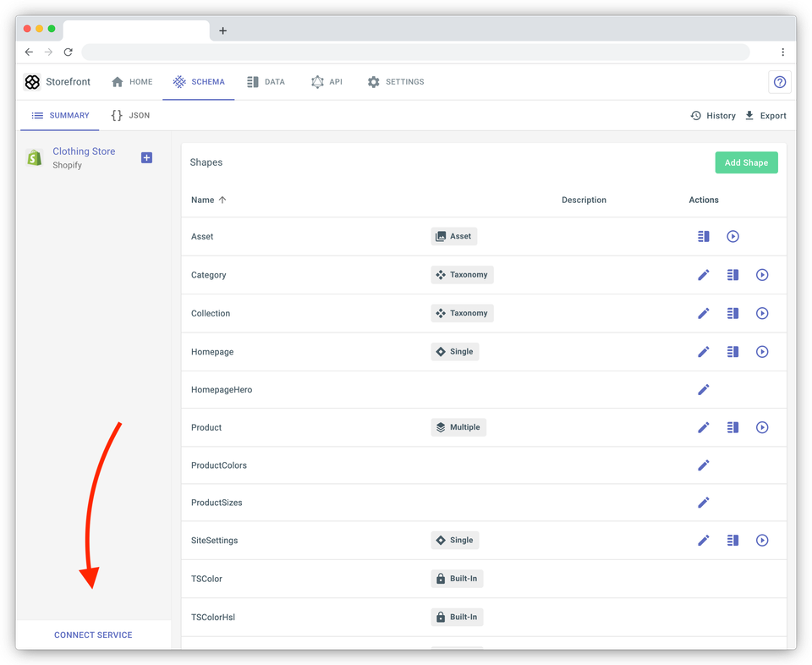Viewport: 812px width, 665px height.
Task: Open the help question mark icon
Action: click(x=779, y=82)
